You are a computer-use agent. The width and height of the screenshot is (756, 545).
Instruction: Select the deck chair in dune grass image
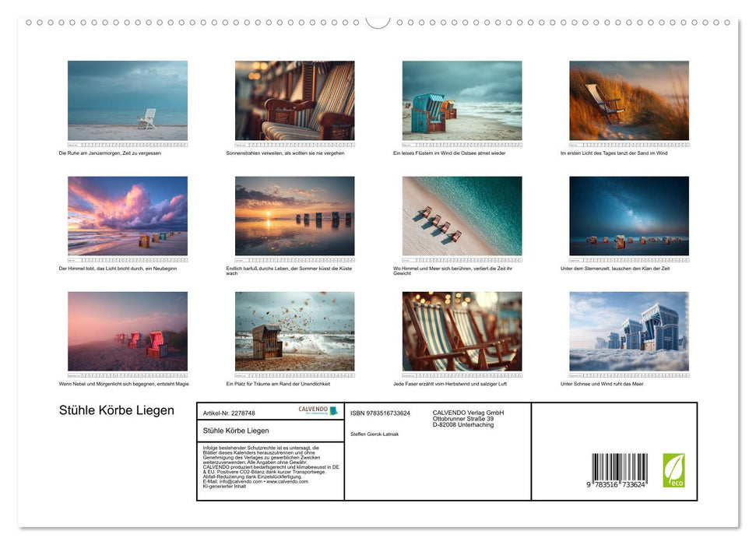click(x=628, y=100)
